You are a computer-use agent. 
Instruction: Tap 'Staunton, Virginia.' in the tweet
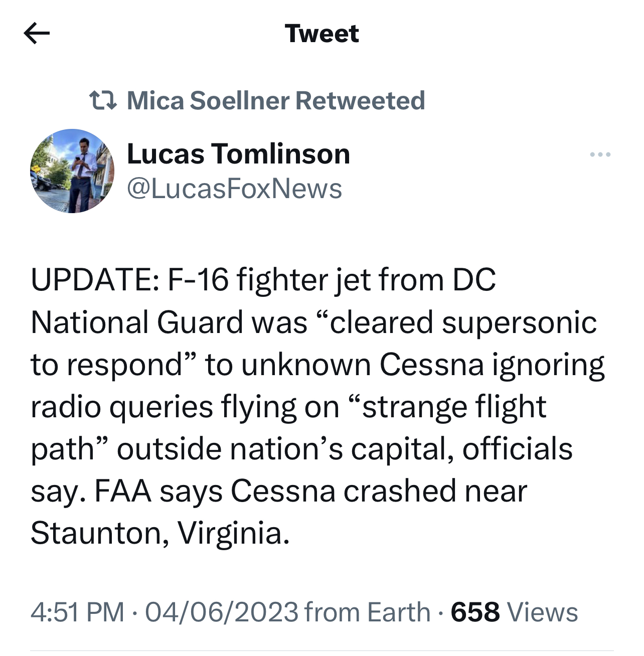(x=160, y=533)
